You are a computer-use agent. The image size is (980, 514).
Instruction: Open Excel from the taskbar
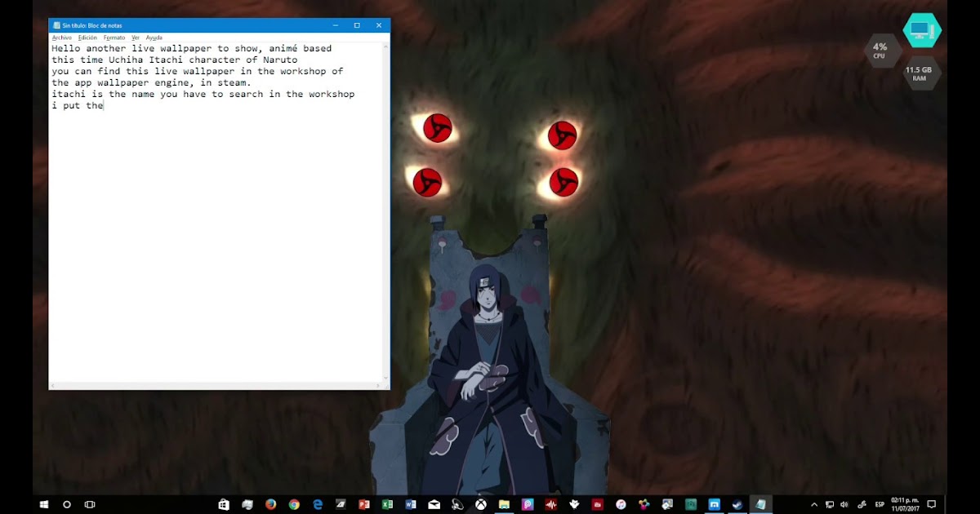tap(387, 505)
